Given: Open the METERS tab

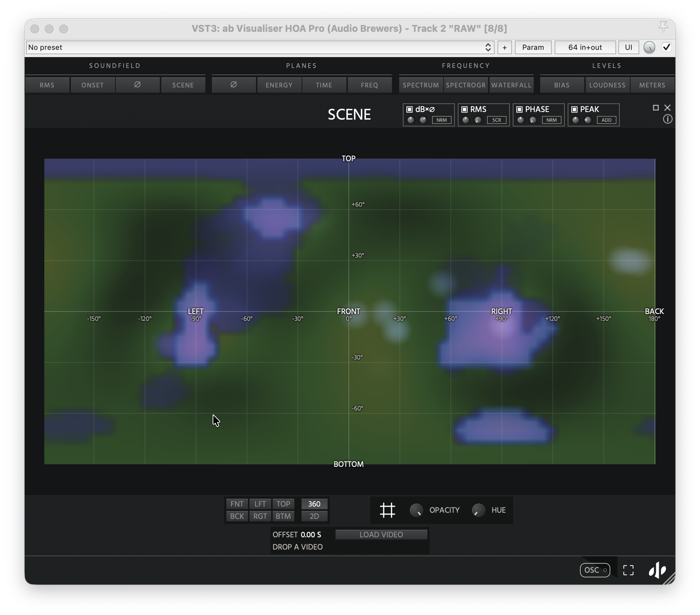Looking at the screenshot, I should (652, 85).
